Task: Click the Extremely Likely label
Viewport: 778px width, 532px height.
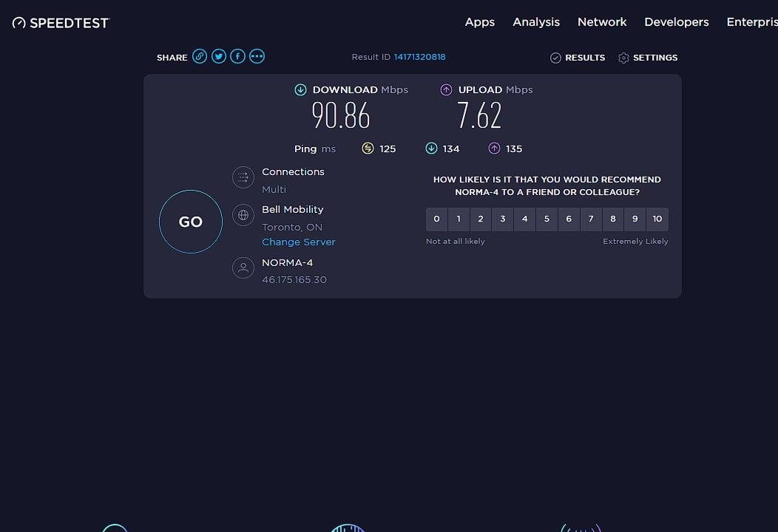Action: 635,242
